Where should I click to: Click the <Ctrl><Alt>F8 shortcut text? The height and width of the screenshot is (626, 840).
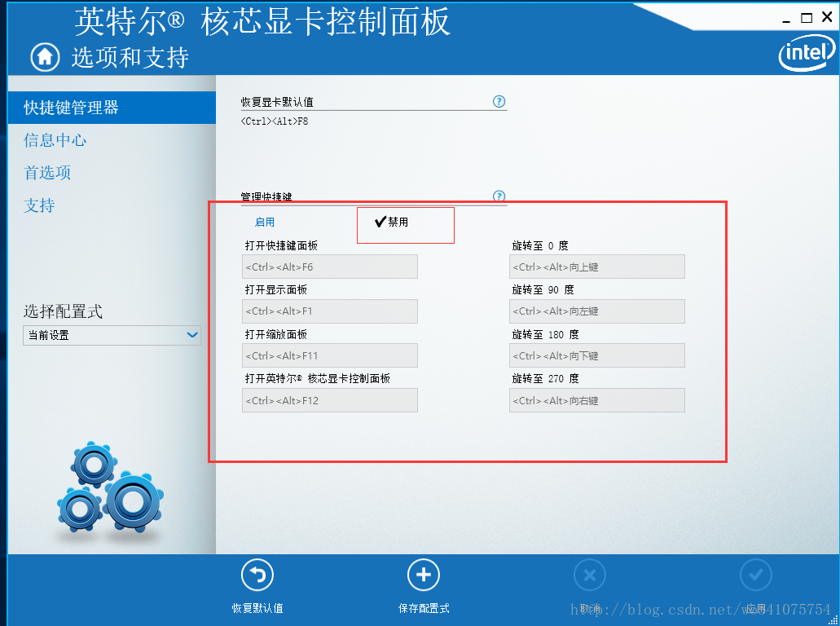[275, 121]
